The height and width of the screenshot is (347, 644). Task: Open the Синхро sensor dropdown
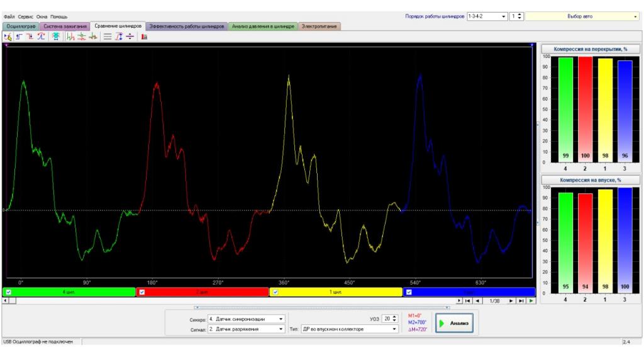pos(281,319)
